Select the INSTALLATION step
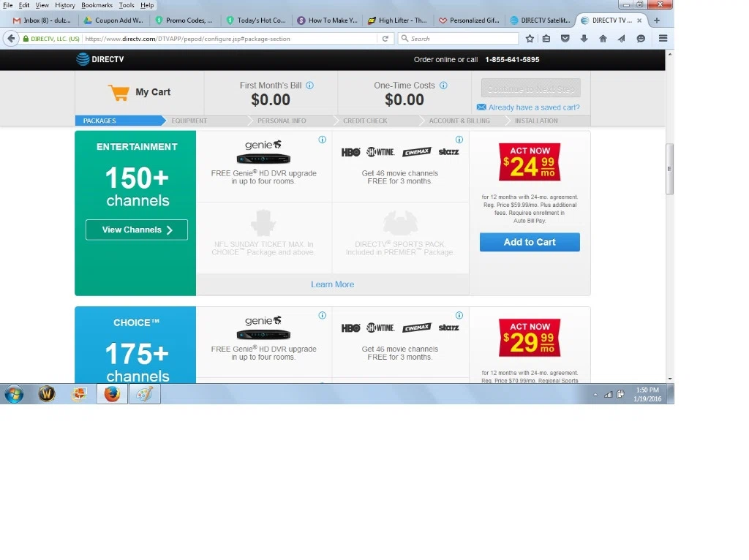 pos(536,121)
